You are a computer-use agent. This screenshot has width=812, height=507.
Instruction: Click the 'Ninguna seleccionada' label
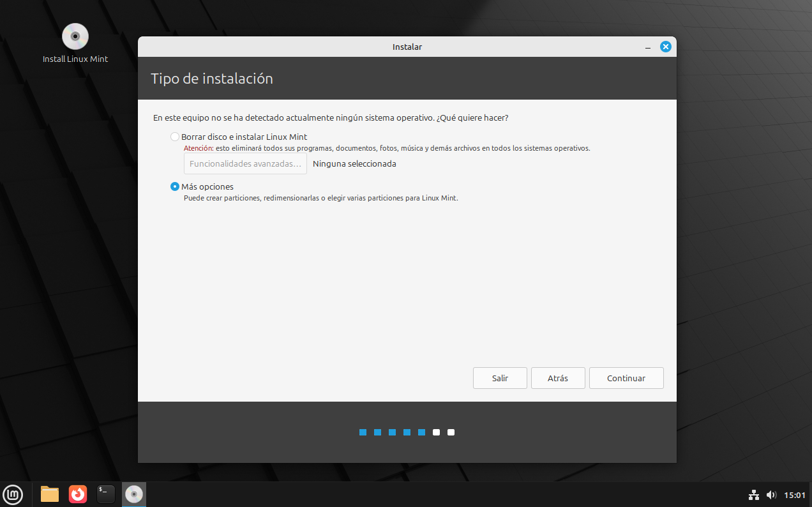pos(354,163)
